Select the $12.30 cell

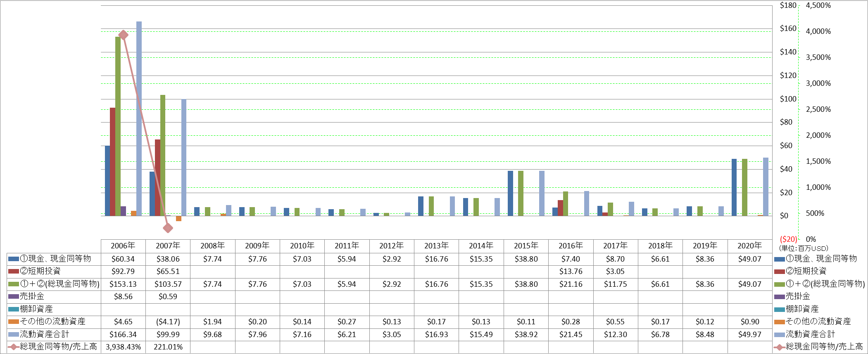coord(615,335)
